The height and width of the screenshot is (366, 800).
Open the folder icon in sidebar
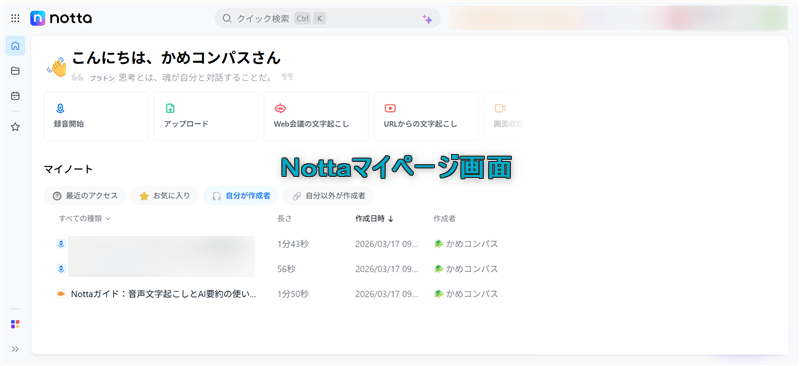[15, 71]
